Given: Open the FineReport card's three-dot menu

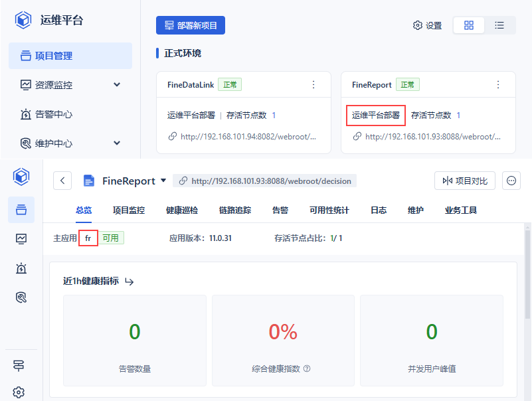Looking at the screenshot, I should pyautogui.click(x=498, y=85).
